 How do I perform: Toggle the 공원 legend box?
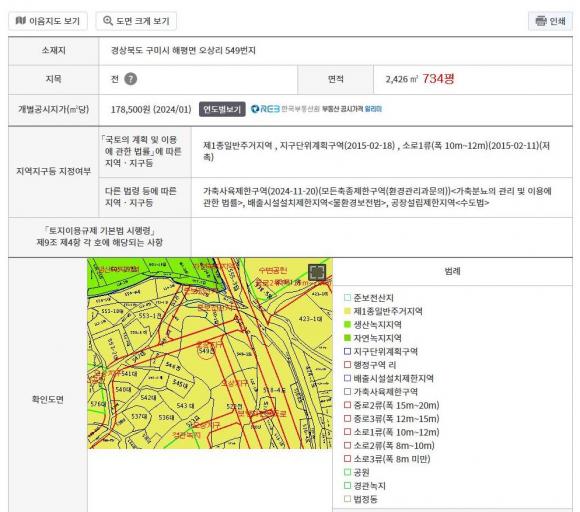click(x=347, y=472)
